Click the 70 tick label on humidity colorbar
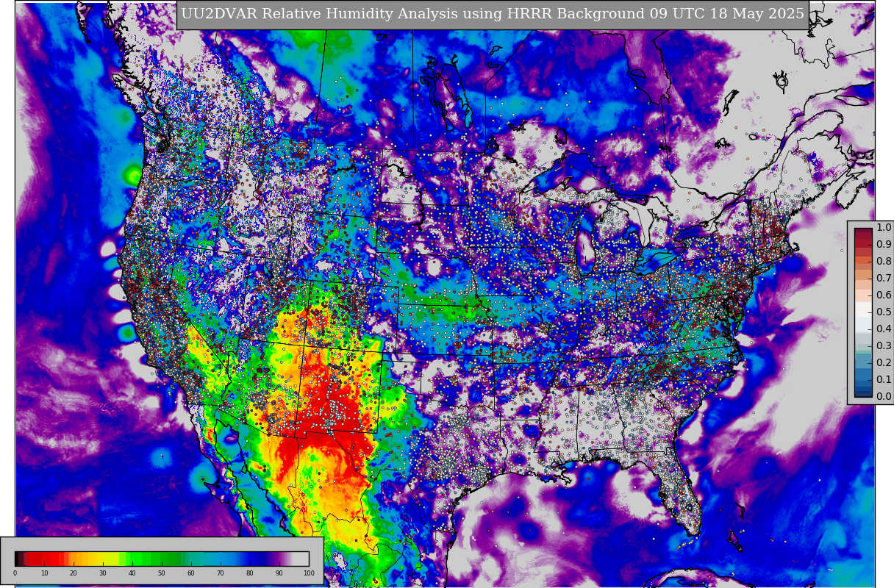 (221, 573)
